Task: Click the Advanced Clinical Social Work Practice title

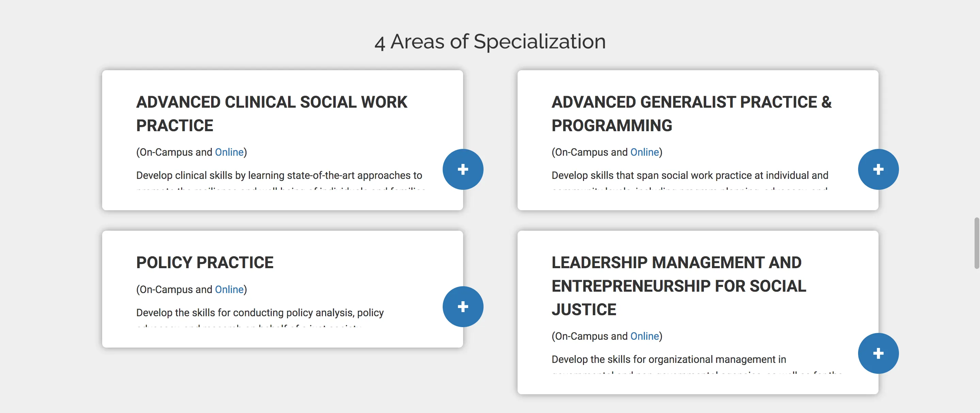Action: [x=271, y=113]
